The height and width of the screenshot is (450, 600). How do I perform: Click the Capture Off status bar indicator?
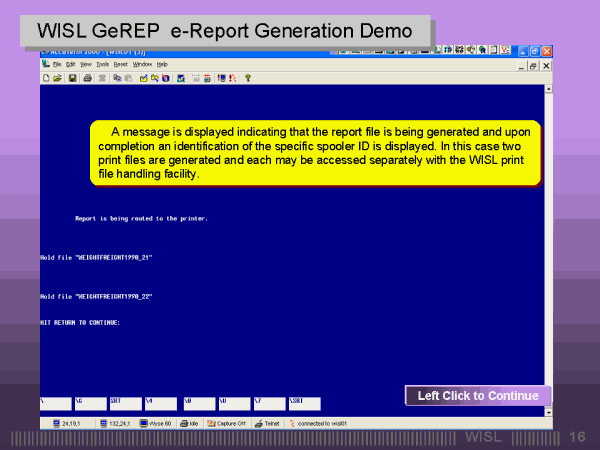(228, 423)
